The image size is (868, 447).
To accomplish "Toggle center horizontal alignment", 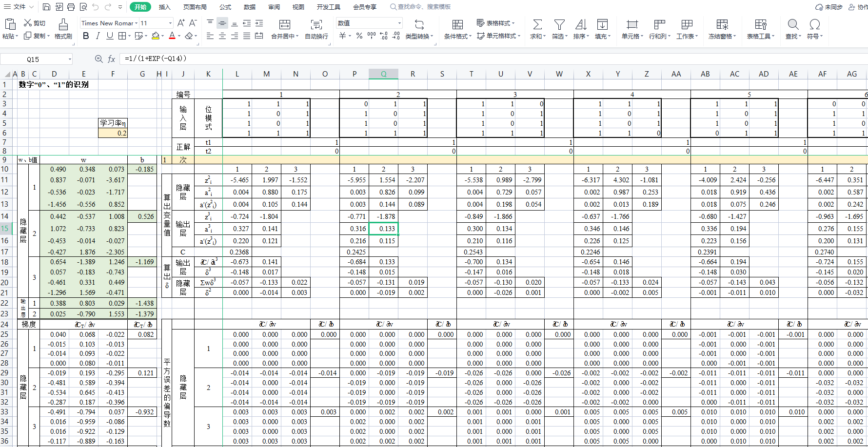I will pos(222,36).
